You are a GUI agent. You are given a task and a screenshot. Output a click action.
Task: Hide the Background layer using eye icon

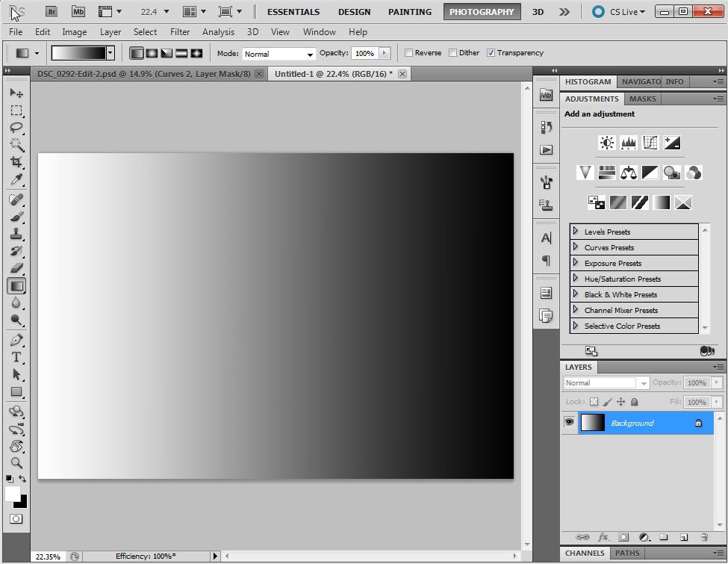click(569, 423)
